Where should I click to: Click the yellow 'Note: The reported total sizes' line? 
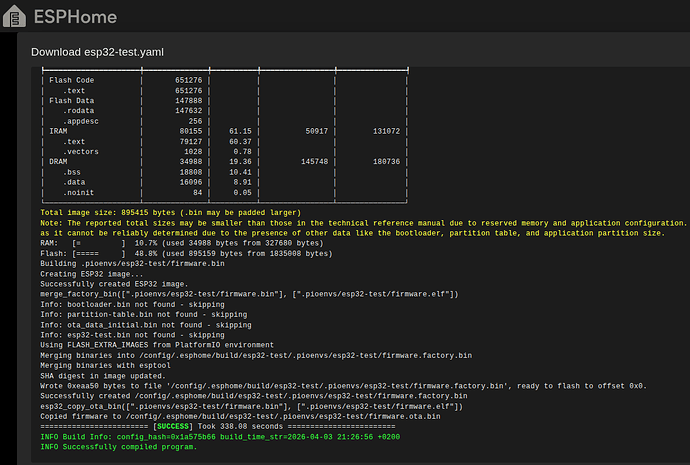[x=363, y=223]
